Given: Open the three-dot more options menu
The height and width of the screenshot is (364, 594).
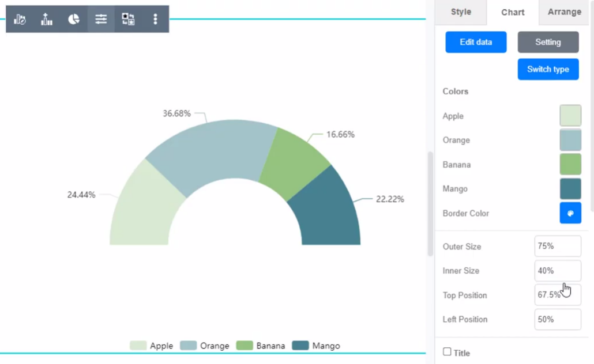Looking at the screenshot, I should tap(155, 20).
